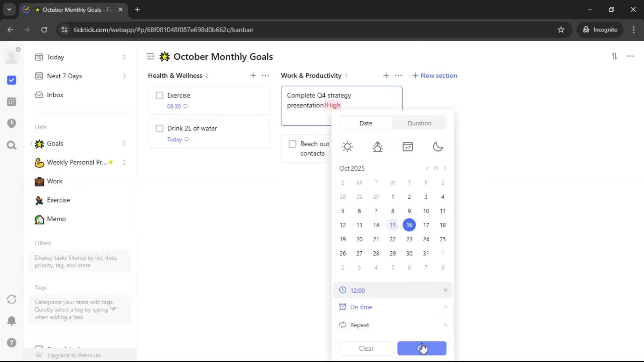Image resolution: width=644 pixels, height=362 pixels.
Task: Open the Pomodoro focus clock icon
Action: pos(11,123)
